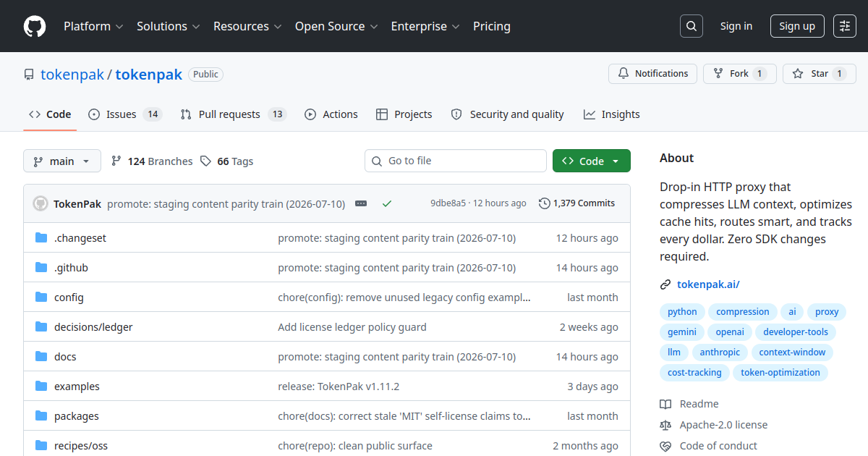Image resolution: width=868 pixels, height=456 pixels.
Task: Click the folder icon for recipes/oss
Action: pos(41,446)
